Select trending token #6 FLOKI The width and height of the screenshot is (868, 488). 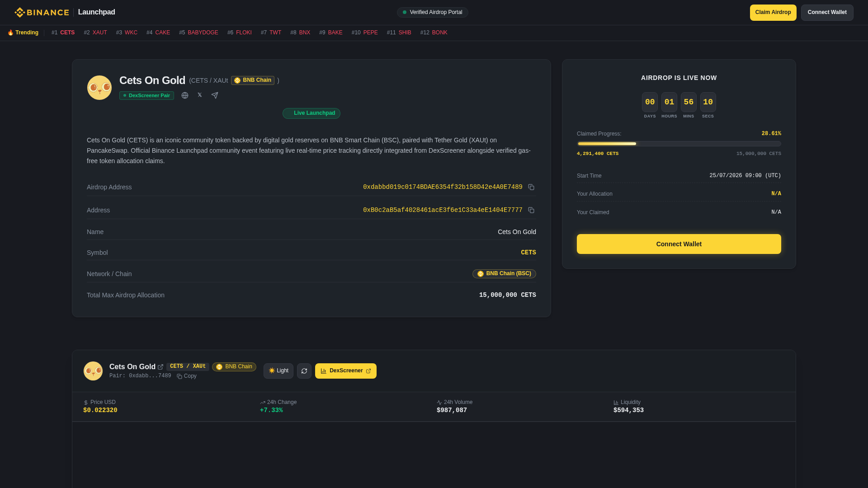[x=240, y=33]
